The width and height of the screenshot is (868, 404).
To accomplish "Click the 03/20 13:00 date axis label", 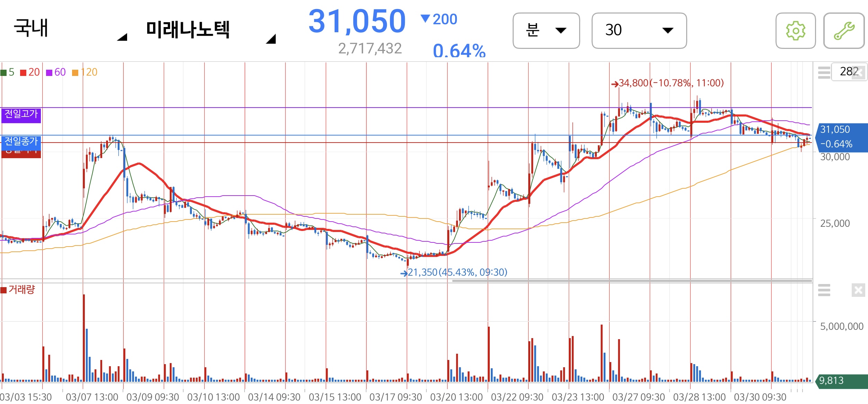I will point(456,397).
